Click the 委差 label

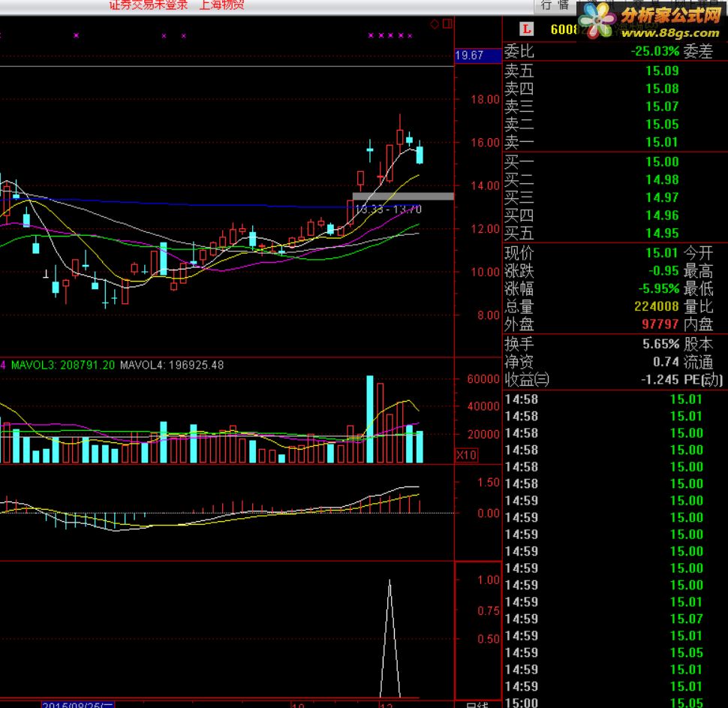698,51
